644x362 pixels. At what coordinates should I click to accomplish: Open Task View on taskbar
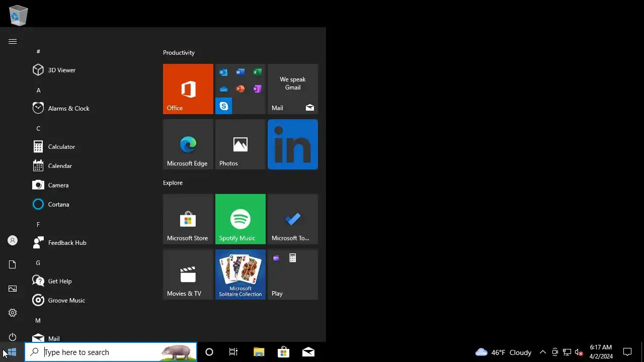pos(233,352)
